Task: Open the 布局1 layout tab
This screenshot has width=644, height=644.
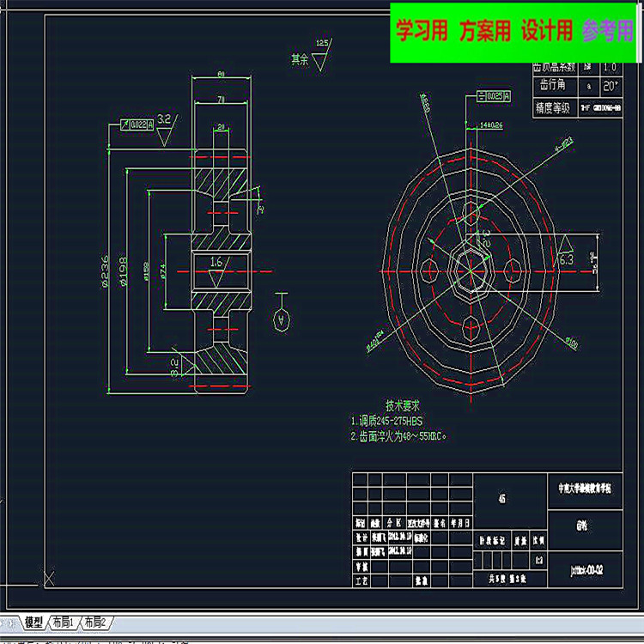Action: (x=64, y=623)
